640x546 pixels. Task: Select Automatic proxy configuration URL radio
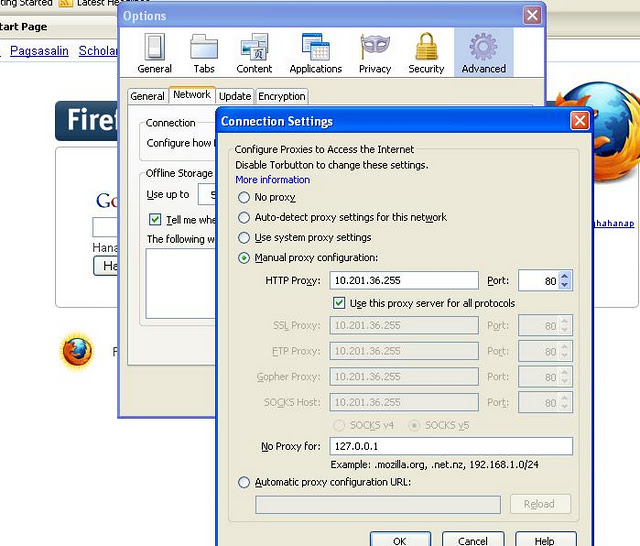(x=244, y=482)
